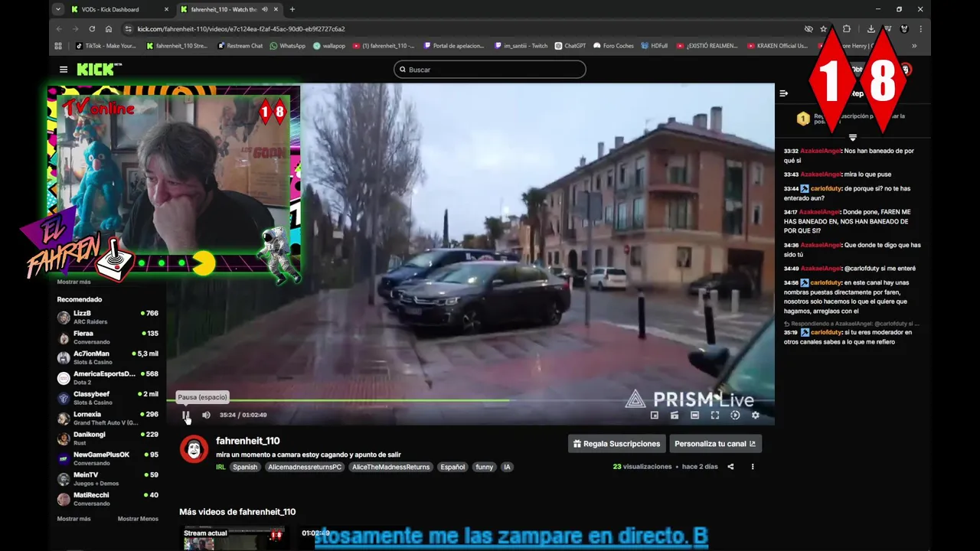Click the cast/clip icon in player controls
The image size is (980, 551).
(675, 415)
